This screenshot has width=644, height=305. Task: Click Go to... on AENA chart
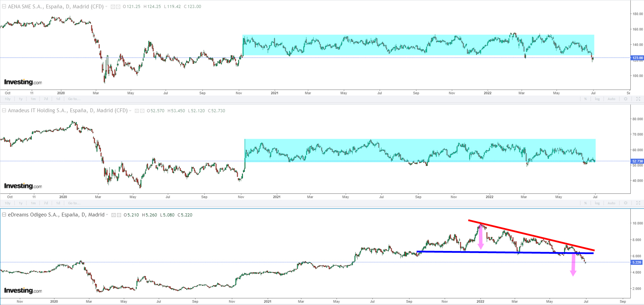point(73,99)
